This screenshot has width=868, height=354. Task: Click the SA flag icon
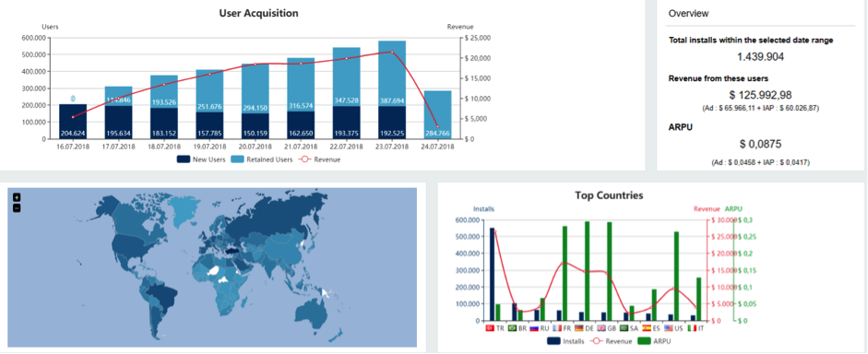(x=624, y=328)
